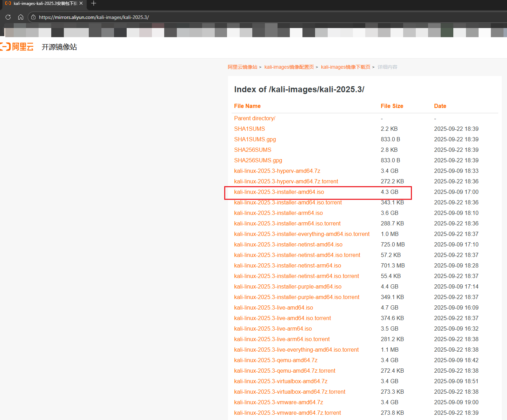Open a new tab with plus button
Viewport: 507px width, 420px height.
(x=93, y=4)
